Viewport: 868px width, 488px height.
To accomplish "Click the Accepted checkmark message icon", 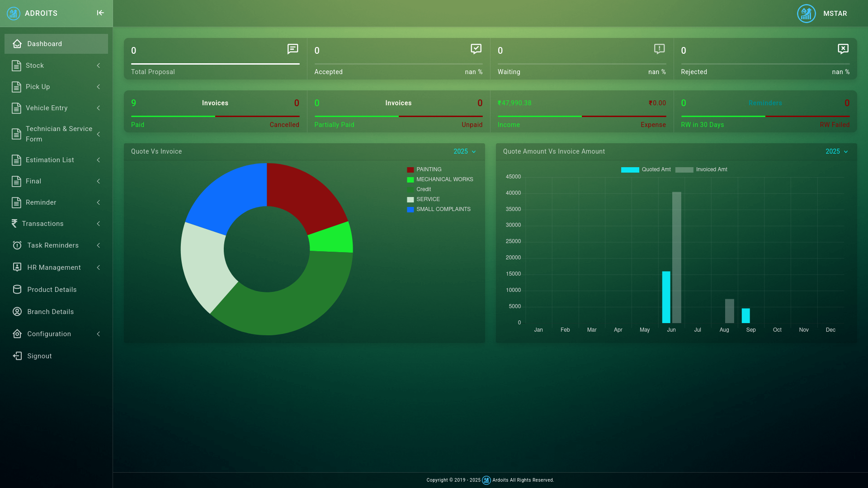I will [x=476, y=49].
